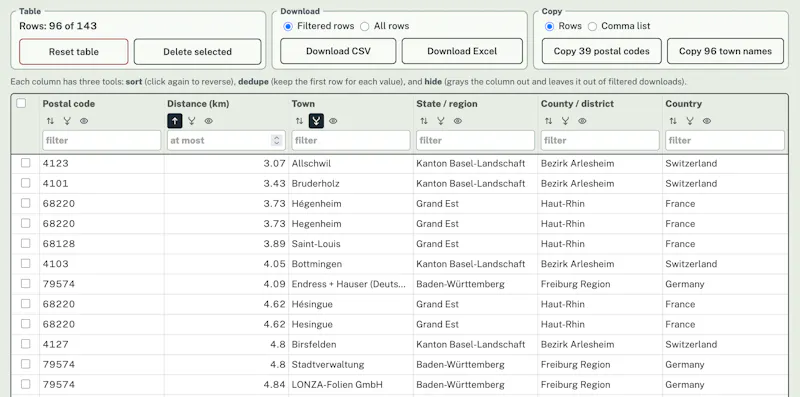
Task: Hide the State / region column
Action: [458, 121]
